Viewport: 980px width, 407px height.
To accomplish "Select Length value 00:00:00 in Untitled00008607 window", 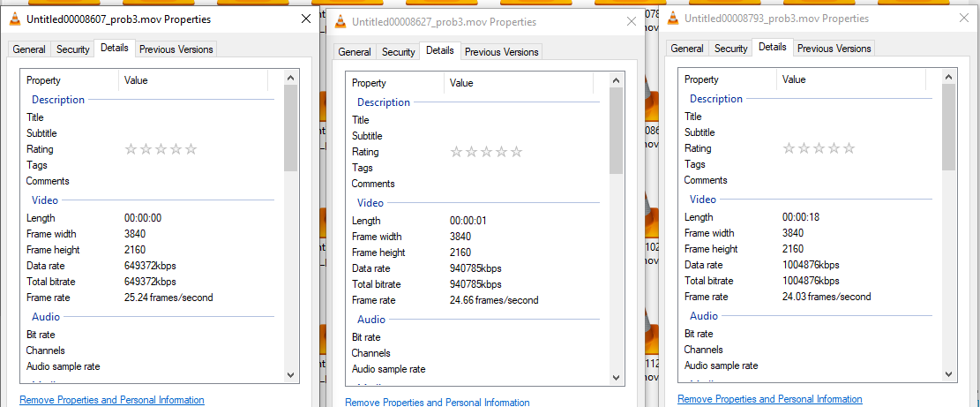I will click(143, 218).
